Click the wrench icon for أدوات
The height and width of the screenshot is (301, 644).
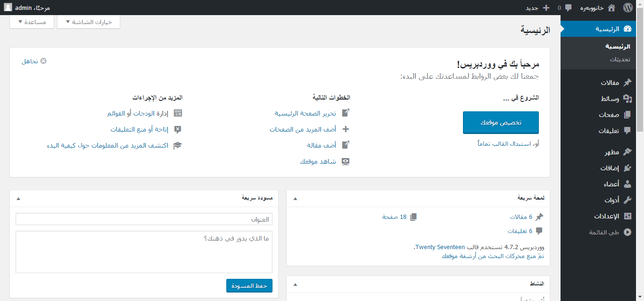pyautogui.click(x=627, y=200)
